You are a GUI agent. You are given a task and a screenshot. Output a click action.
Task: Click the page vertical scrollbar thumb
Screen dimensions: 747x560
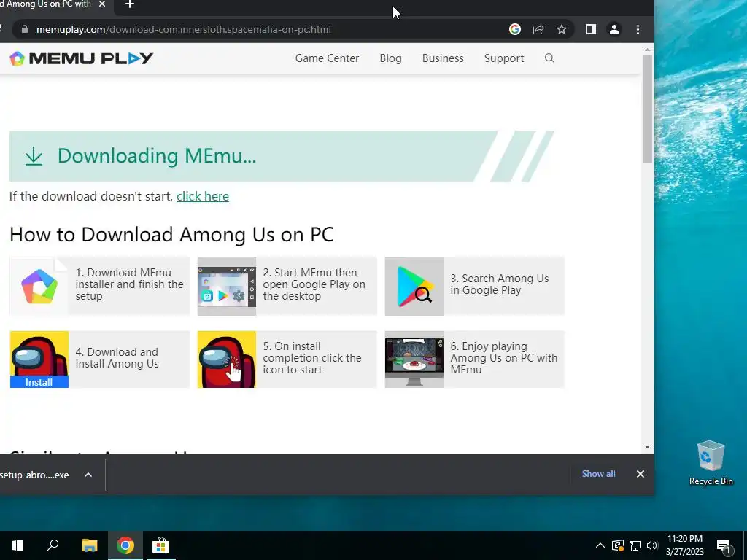648,109
